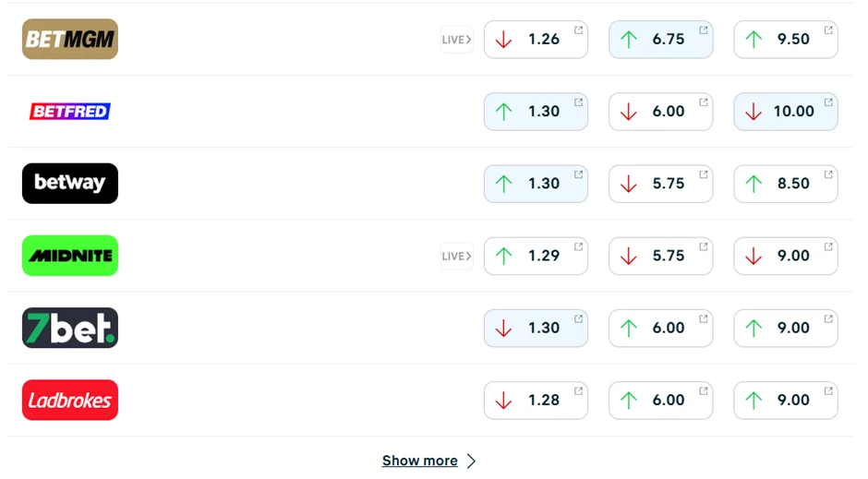Click the external link icon on BetMGM 9.50
The height and width of the screenshot is (479, 868).
coord(828,30)
